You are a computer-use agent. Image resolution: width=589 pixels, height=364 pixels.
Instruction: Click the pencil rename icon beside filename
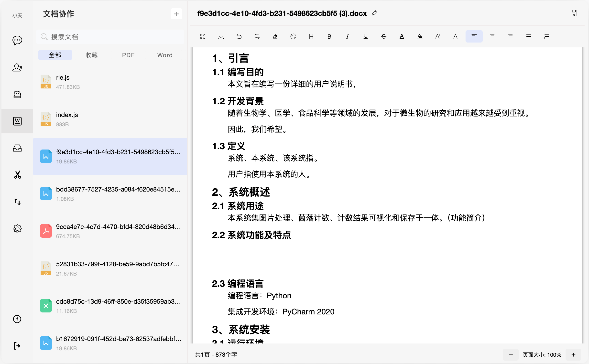(x=375, y=13)
